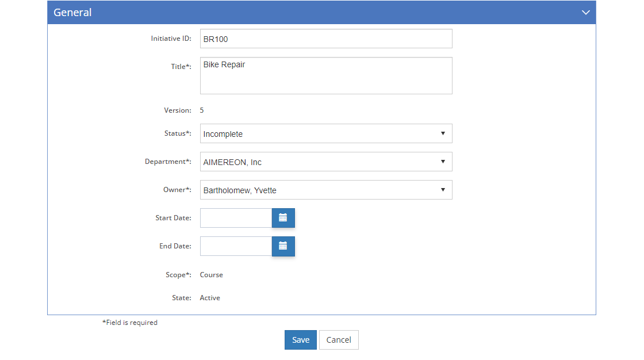This screenshot has height=360, width=644.
Task: Open the Status dropdown showing Incomplete
Action: (x=326, y=133)
